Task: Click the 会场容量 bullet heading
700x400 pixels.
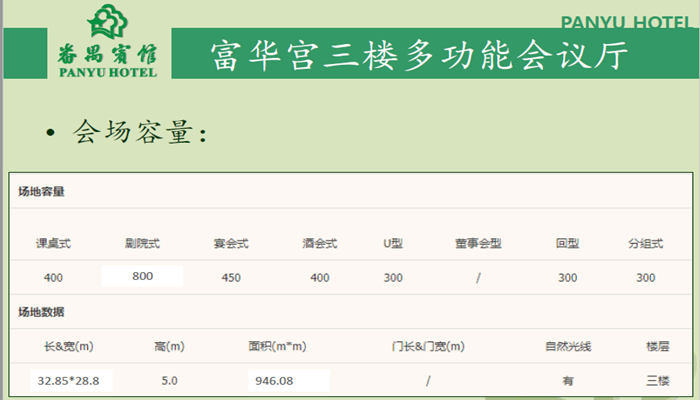Action: pos(140,132)
